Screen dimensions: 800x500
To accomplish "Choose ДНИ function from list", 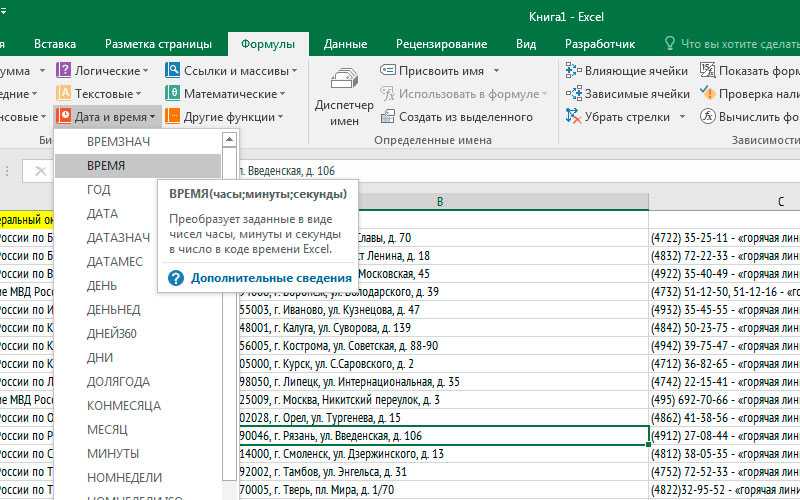I will tap(138, 357).
